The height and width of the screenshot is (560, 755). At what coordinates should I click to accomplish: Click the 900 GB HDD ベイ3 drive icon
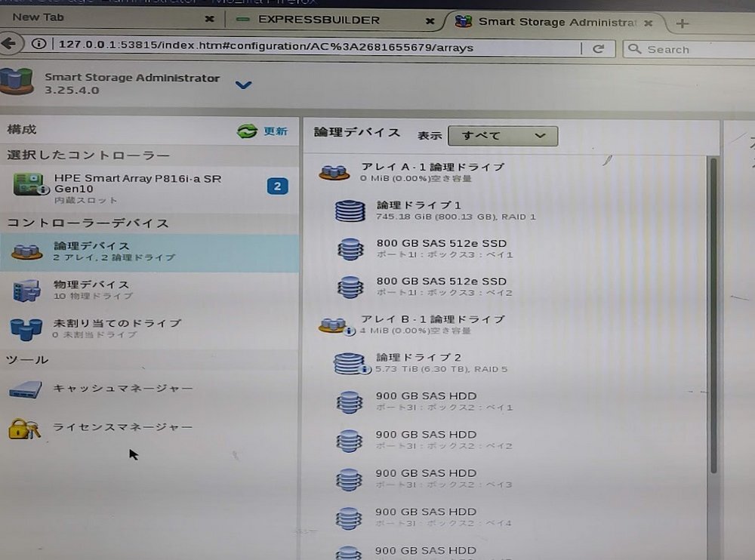pos(349,479)
